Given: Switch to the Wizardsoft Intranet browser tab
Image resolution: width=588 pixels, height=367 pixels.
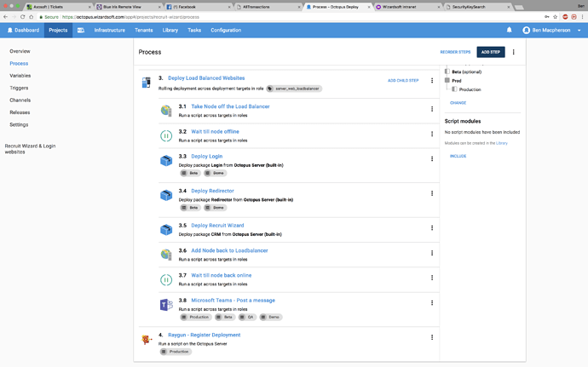Looking at the screenshot, I should [x=408, y=7].
